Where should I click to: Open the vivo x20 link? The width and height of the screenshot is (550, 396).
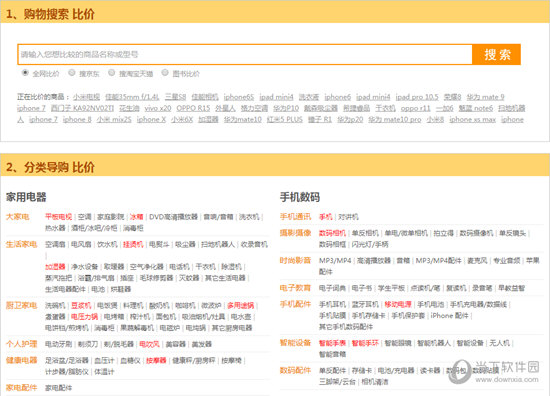click(158, 108)
